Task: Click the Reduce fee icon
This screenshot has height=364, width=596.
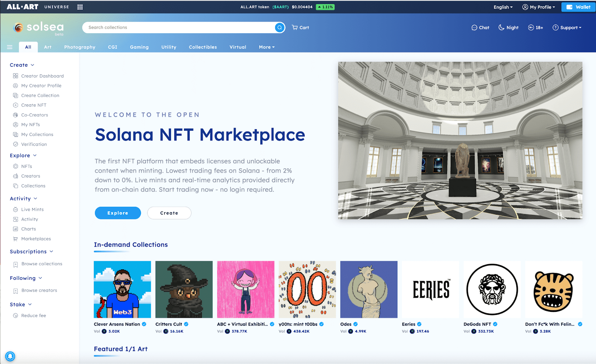Action: [16, 316]
